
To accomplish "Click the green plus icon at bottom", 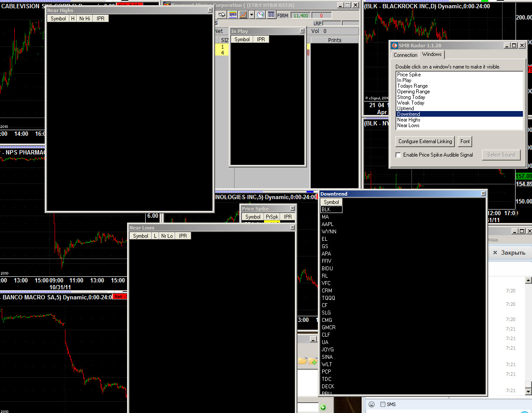I will 323,407.
